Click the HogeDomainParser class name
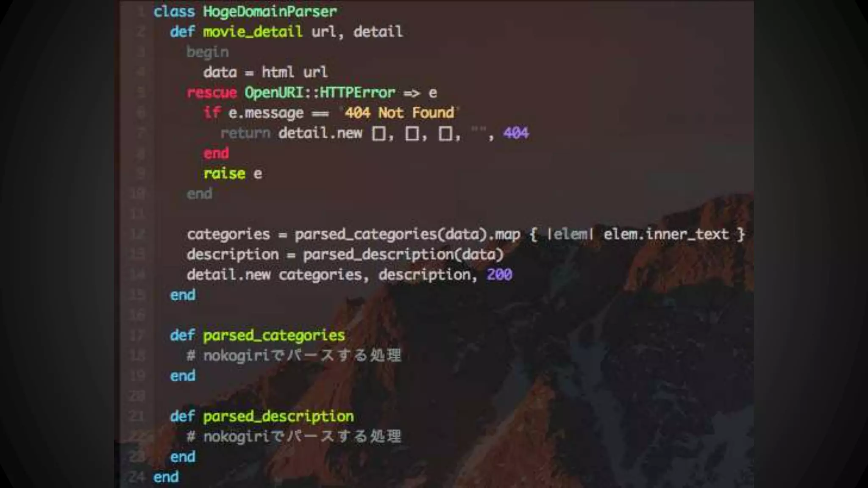Image resolution: width=868 pixels, height=488 pixels. click(x=270, y=12)
